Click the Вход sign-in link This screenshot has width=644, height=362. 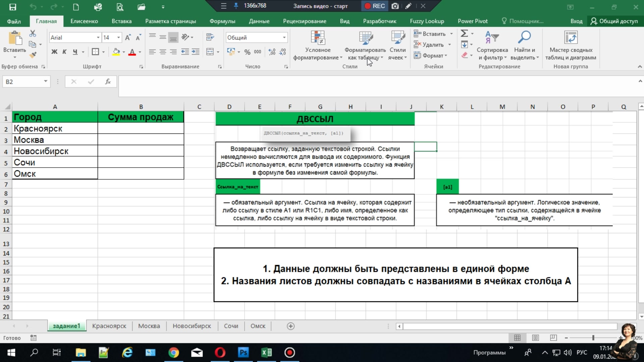tap(577, 21)
